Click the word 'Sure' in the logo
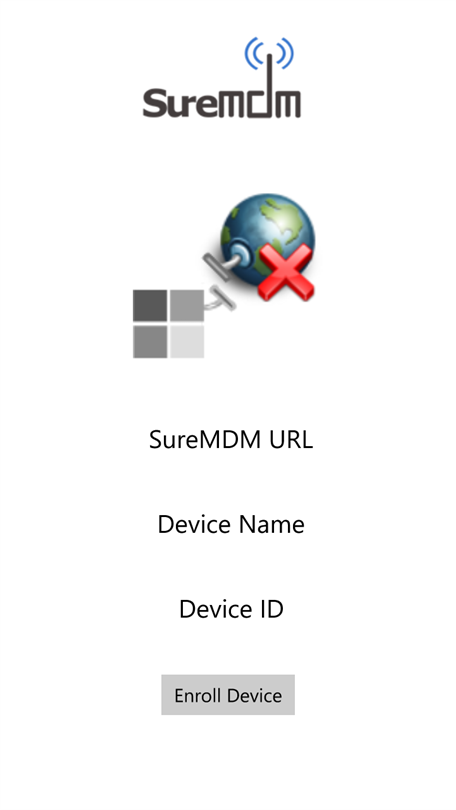 coord(180,102)
